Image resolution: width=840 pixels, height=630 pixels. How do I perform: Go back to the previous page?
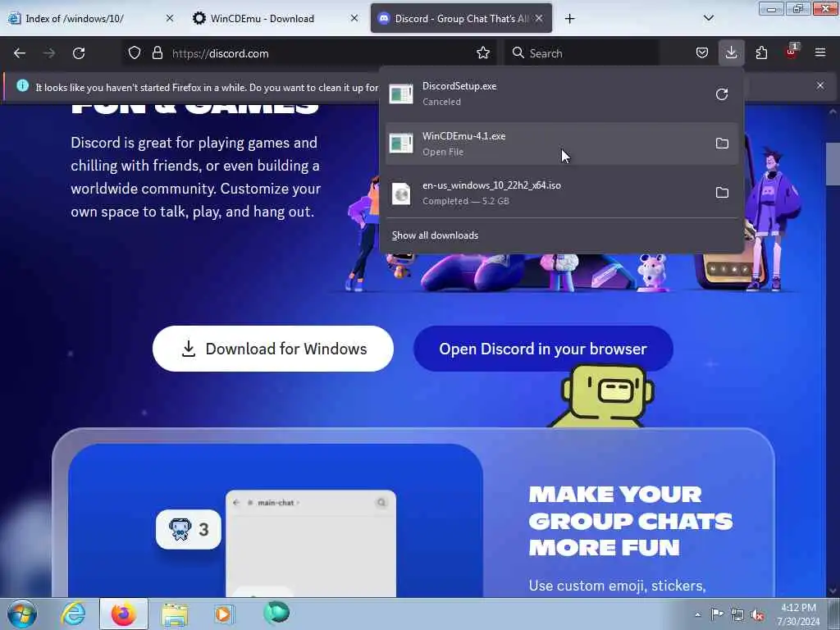coord(20,53)
